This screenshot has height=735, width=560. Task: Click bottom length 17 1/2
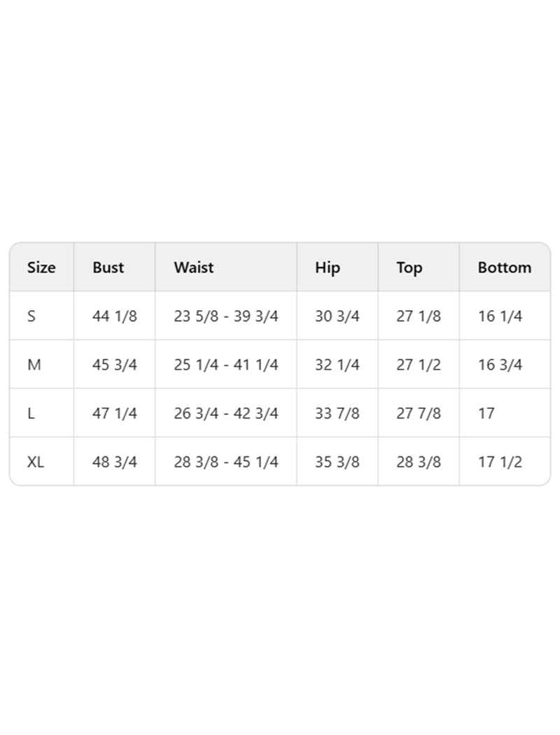pos(500,462)
